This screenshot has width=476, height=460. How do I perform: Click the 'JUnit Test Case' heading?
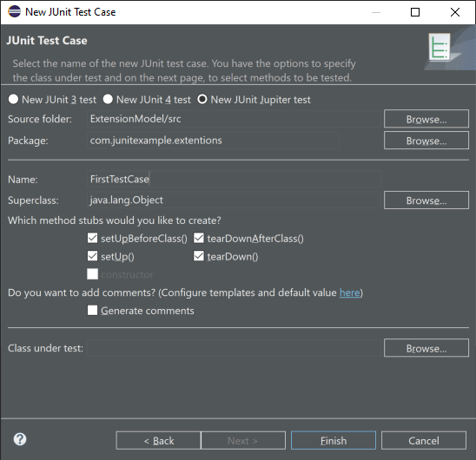tap(47, 40)
